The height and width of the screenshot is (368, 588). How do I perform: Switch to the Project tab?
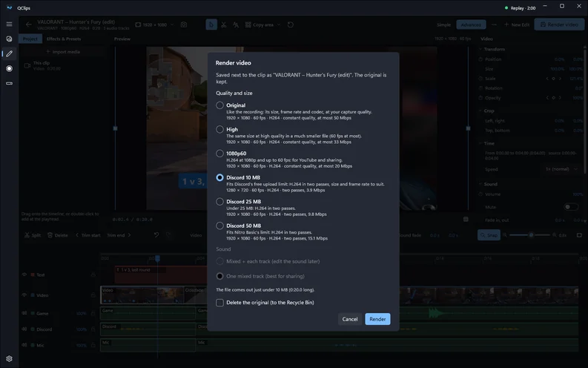click(x=30, y=39)
